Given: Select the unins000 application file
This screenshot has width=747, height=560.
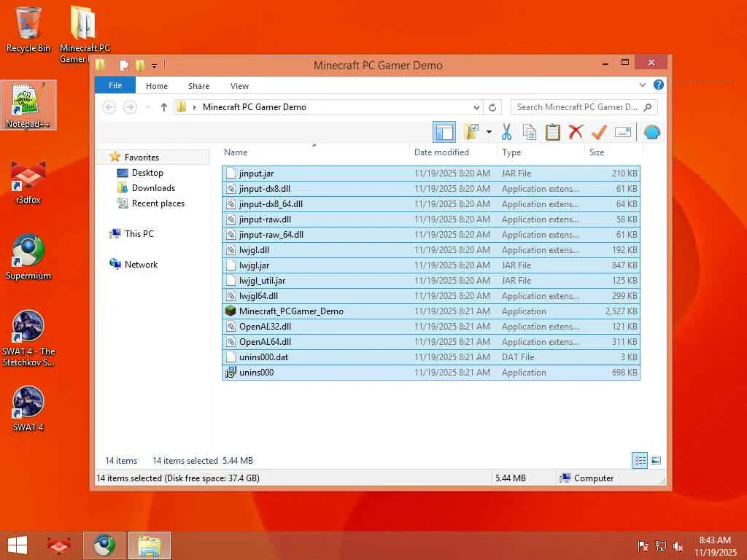Looking at the screenshot, I should pos(431,373).
